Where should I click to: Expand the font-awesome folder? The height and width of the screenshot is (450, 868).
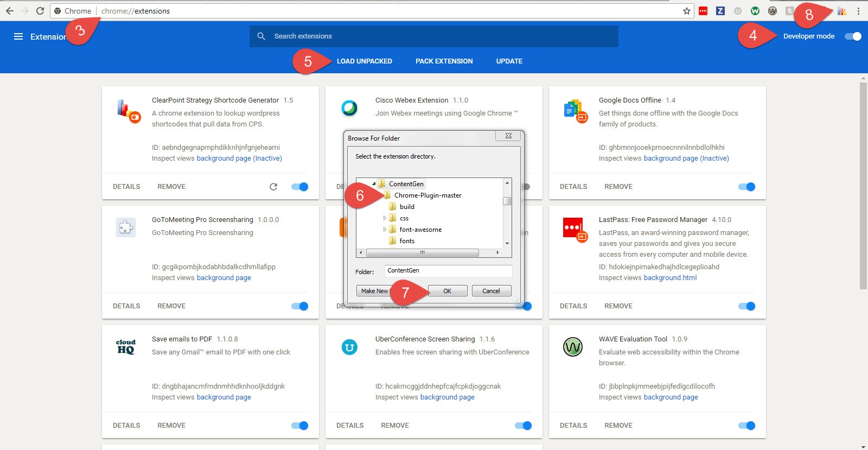[385, 230]
